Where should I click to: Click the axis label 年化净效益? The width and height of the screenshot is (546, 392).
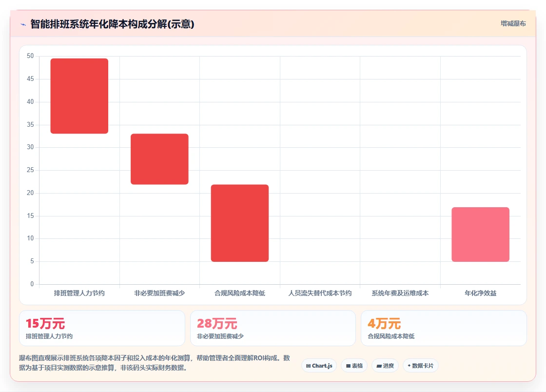481,293
